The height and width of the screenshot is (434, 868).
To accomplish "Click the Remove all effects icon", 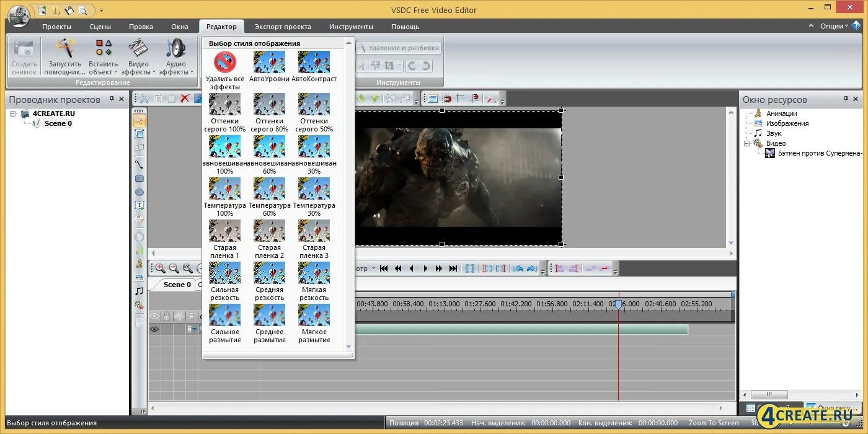I will coord(224,62).
